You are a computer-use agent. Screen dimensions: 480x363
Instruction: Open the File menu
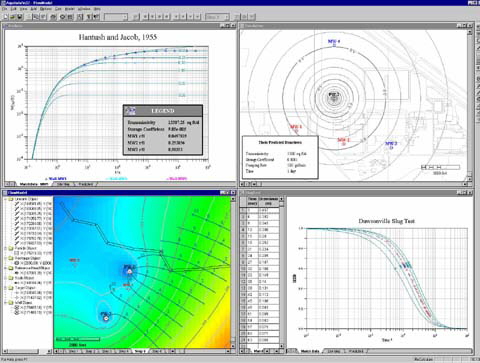[x=5, y=9]
